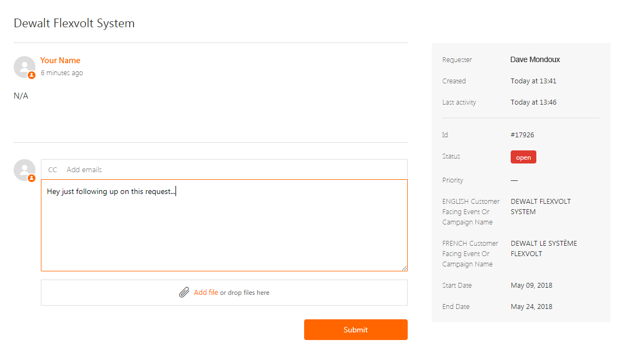This screenshot has height=364, width=623.
Task: Click the avatar beside Your Name
Action: pos(23,66)
